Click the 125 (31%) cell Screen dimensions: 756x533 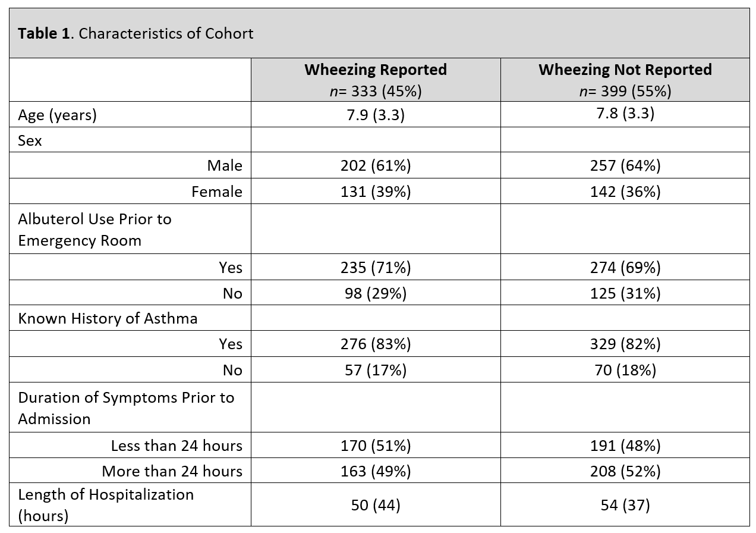625,293
